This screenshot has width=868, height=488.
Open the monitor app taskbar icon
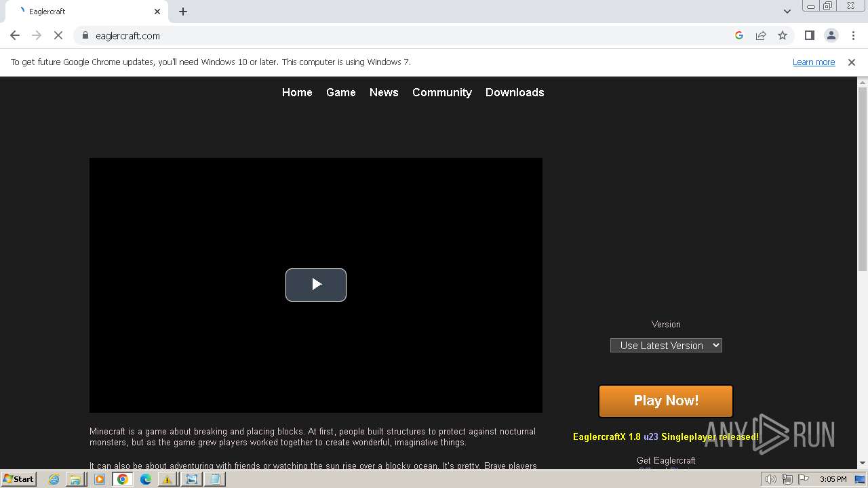click(x=192, y=479)
